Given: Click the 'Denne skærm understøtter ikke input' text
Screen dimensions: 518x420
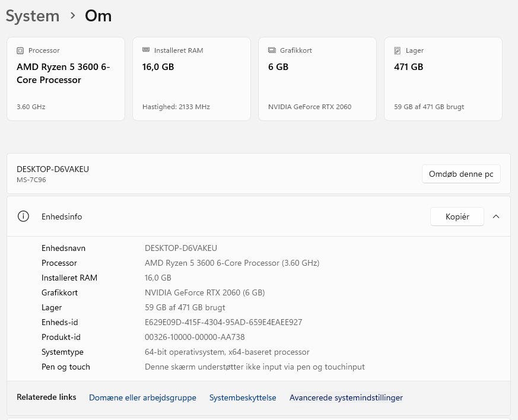Looking at the screenshot, I should [255, 367].
